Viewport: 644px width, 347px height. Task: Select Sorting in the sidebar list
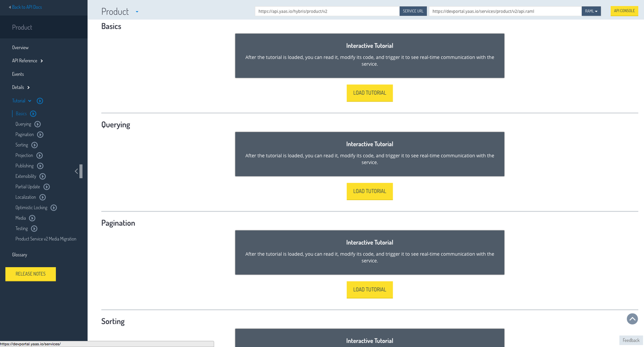(x=22, y=145)
